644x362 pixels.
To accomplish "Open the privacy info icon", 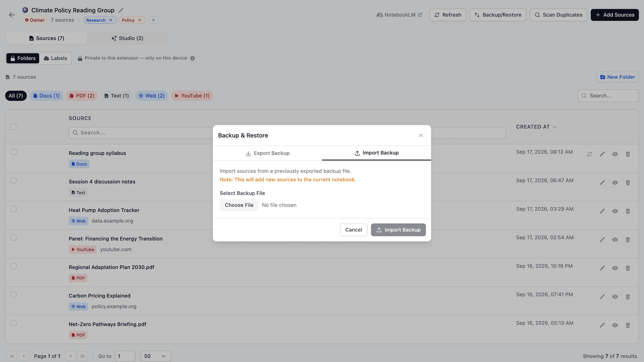I will [x=193, y=58].
